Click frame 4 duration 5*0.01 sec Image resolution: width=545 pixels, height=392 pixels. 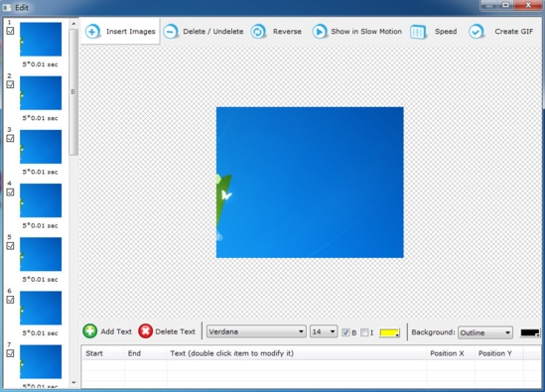tap(41, 225)
